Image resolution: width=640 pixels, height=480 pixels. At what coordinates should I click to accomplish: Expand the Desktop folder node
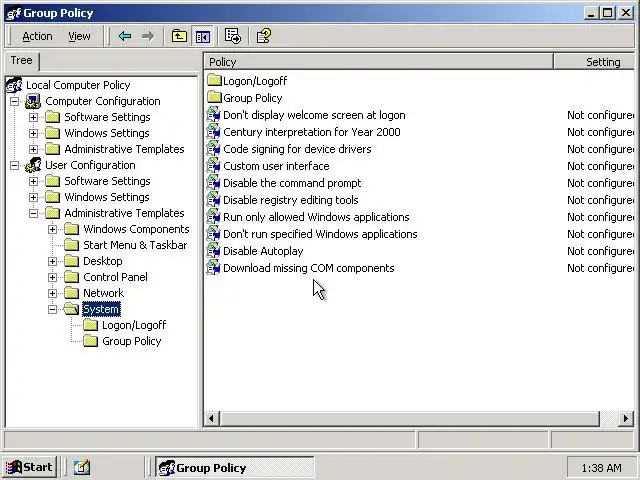pyautogui.click(x=53, y=261)
